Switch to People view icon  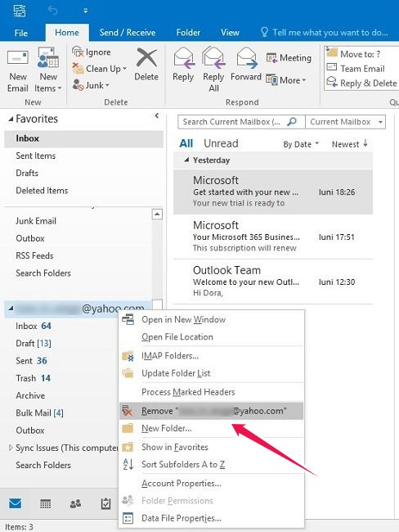click(75, 504)
